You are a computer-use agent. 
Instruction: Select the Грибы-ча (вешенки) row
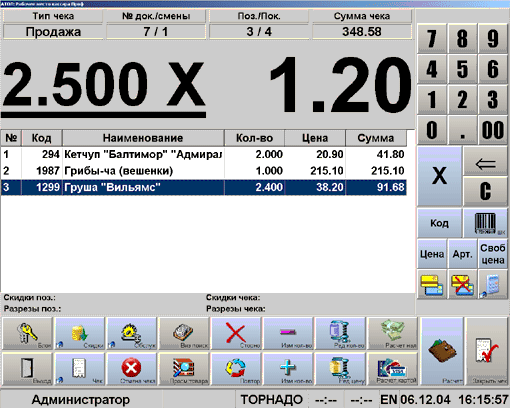204,171
